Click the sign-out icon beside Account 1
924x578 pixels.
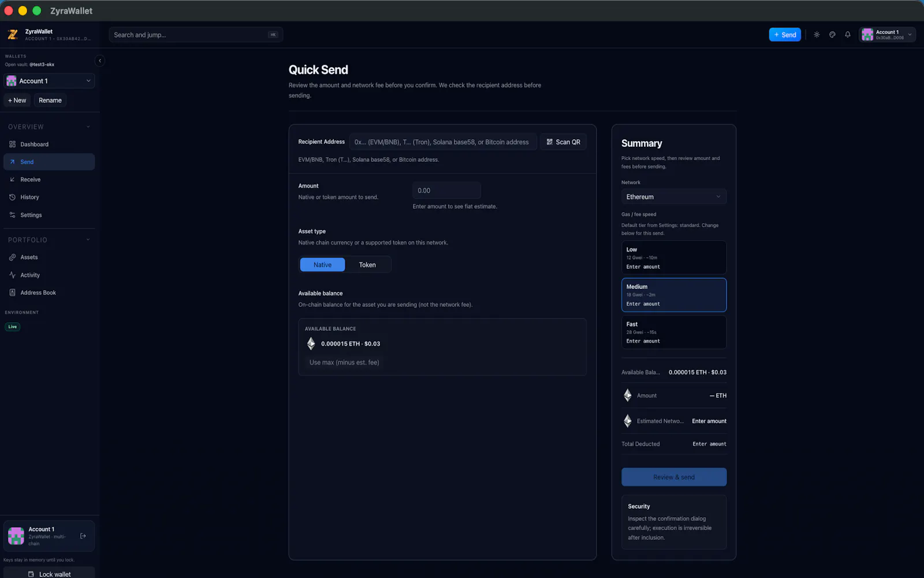point(83,536)
